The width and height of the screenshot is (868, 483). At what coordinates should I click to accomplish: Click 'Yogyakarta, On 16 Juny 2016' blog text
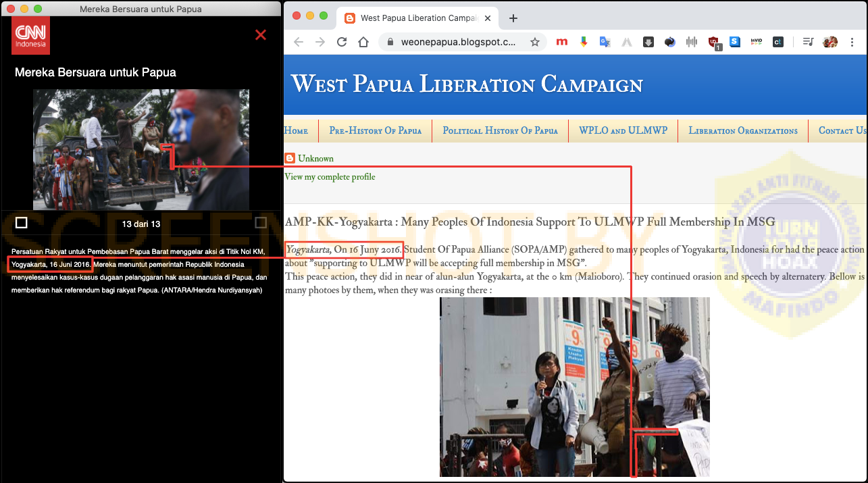344,250
